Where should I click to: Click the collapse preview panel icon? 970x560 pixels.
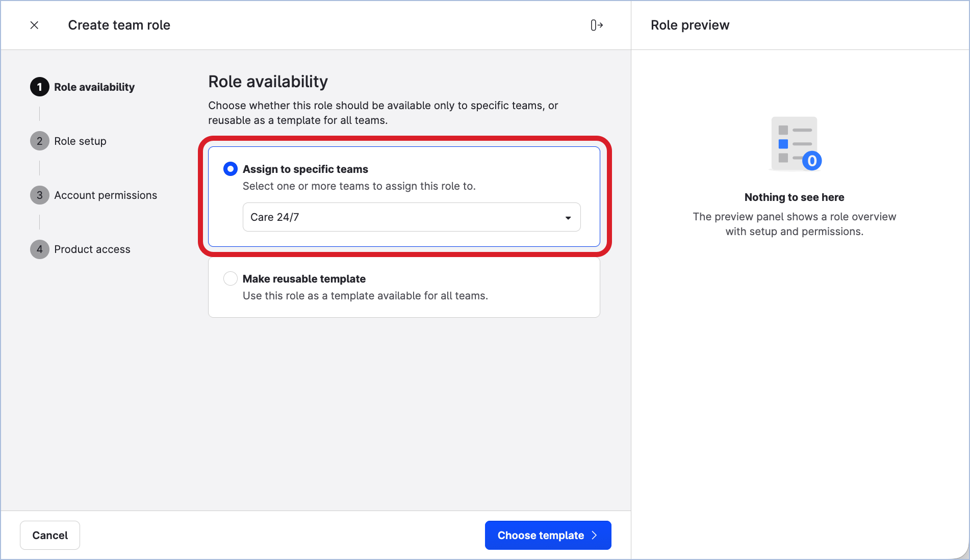597,25
